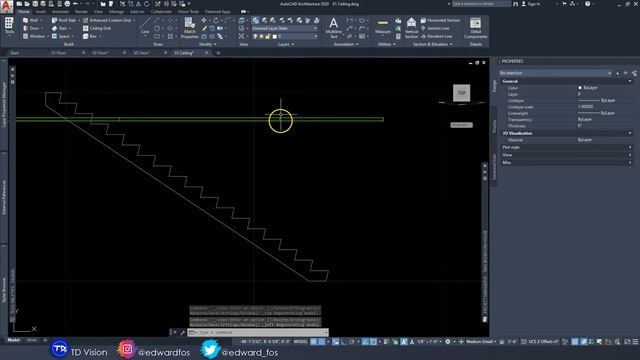640x360 pixels.
Task: Click the Color ByLayer swatch in Properties
Action: (x=580, y=88)
